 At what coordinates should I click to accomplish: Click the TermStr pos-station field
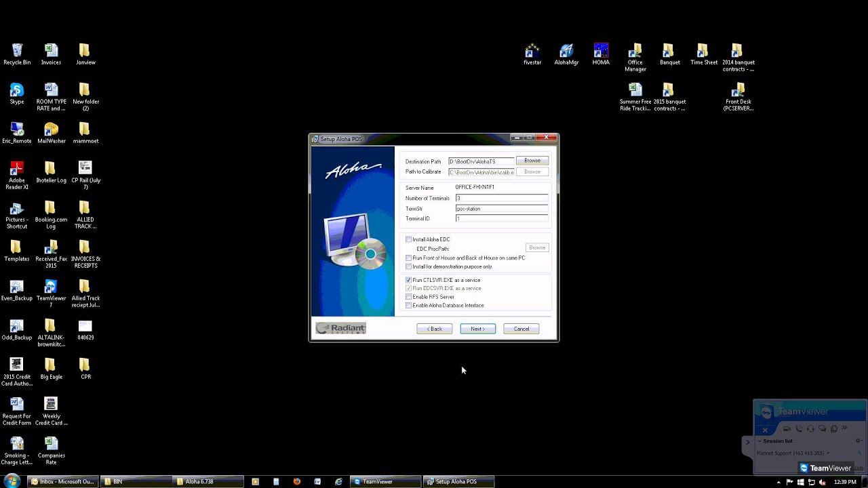(x=502, y=209)
